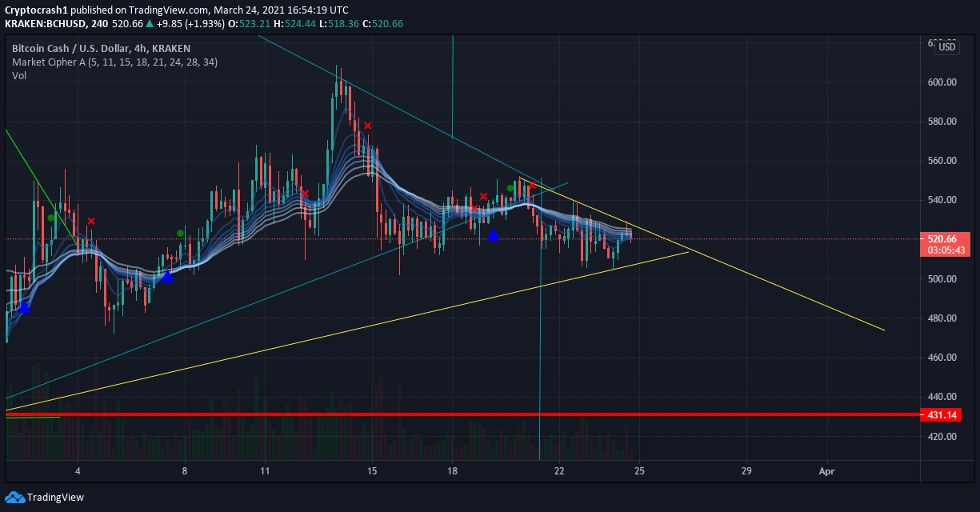
Task: Click the C:520.66 close price value
Action: point(382,24)
